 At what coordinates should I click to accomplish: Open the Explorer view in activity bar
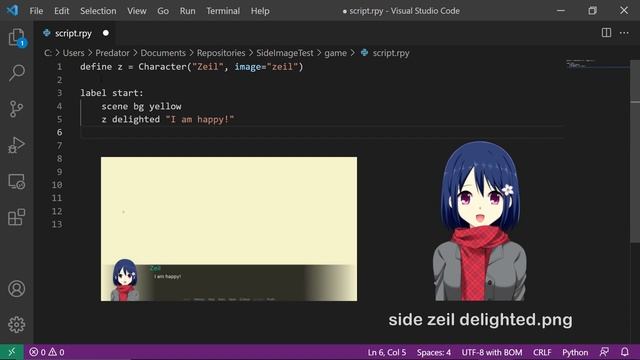click(x=17, y=38)
